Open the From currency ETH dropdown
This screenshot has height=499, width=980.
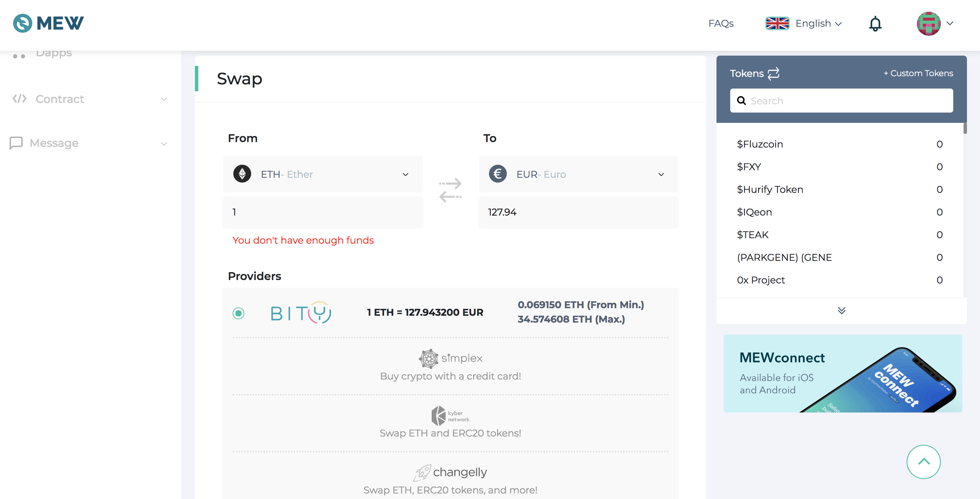(x=323, y=174)
